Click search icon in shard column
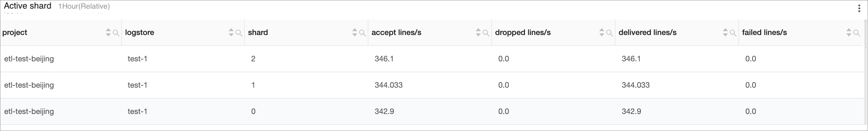868x131 pixels. click(x=363, y=33)
